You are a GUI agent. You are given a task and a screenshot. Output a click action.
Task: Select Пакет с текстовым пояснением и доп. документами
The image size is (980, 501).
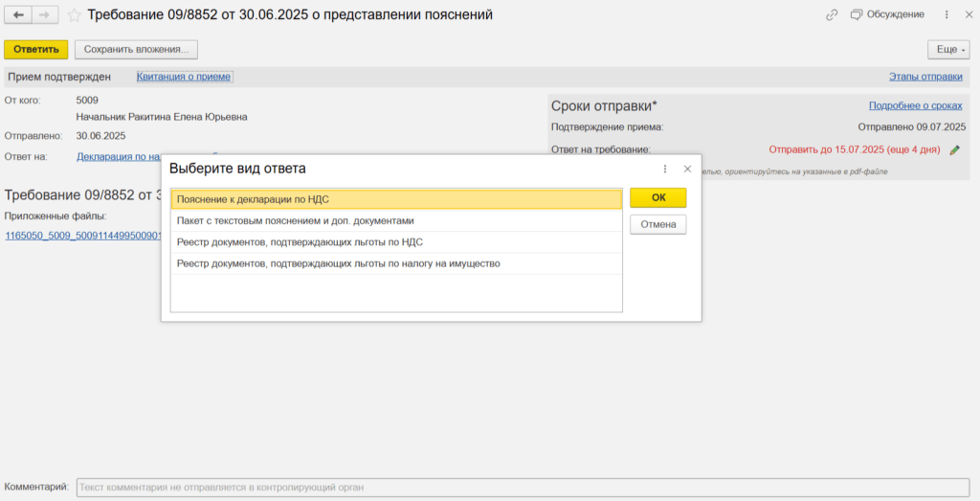click(396, 220)
